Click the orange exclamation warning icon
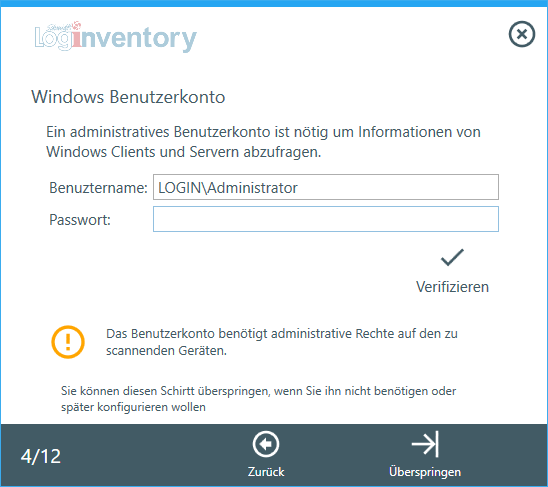 [68, 342]
